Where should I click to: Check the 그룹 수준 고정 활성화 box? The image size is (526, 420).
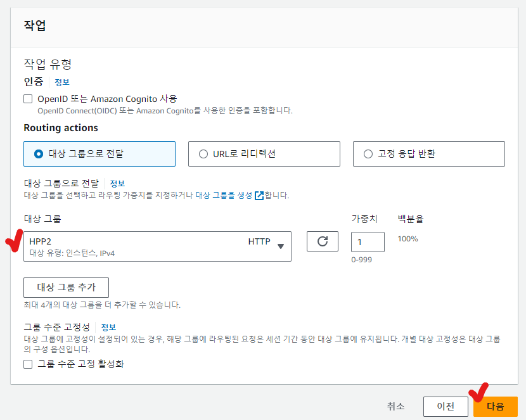click(x=28, y=364)
